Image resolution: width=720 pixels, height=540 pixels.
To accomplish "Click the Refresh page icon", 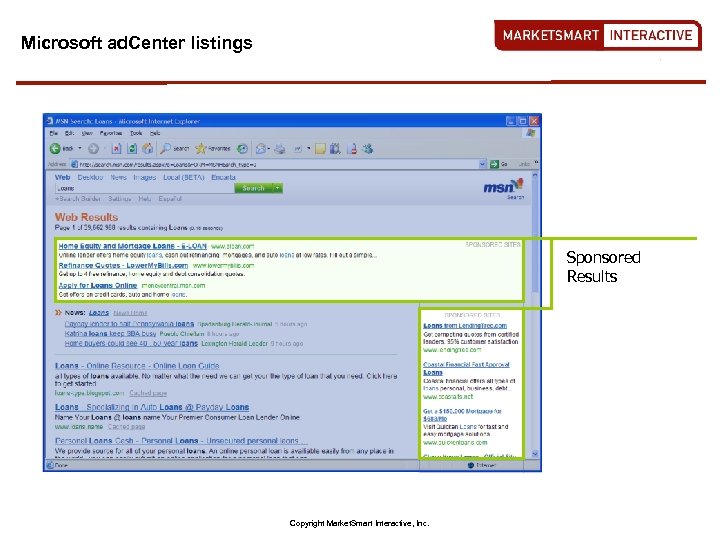I will (x=132, y=148).
